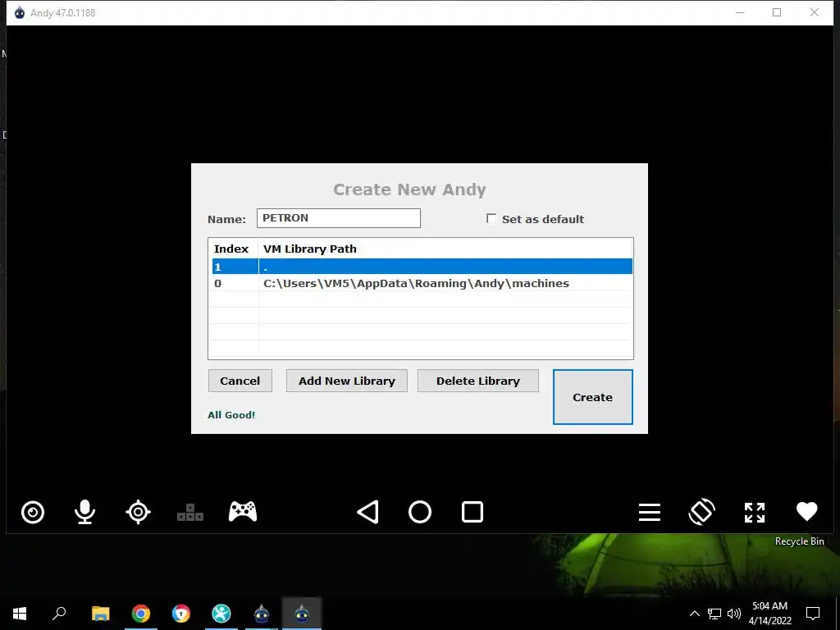The width and height of the screenshot is (840, 630).
Task: Click the Delete Library button
Action: point(478,381)
